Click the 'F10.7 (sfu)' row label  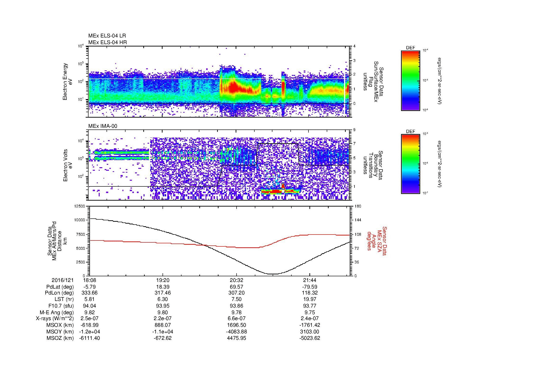pyautogui.click(x=61, y=306)
